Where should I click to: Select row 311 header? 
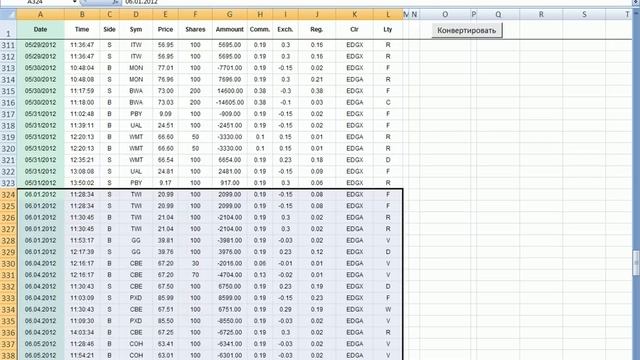[8, 45]
